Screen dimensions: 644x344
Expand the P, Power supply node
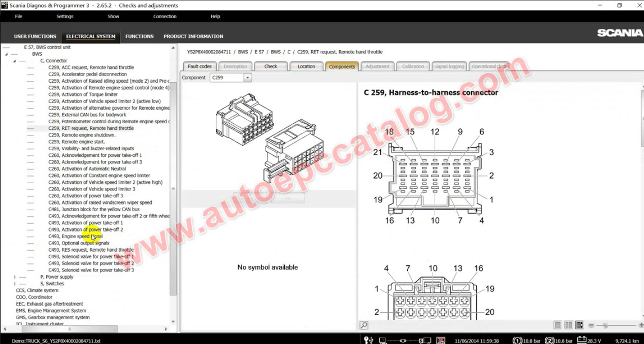coord(15,277)
